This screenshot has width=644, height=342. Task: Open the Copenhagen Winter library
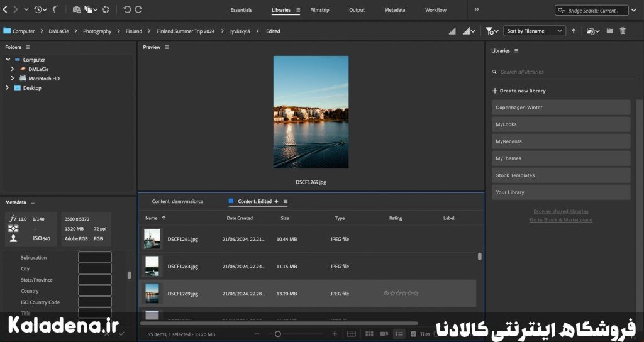click(561, 108)
